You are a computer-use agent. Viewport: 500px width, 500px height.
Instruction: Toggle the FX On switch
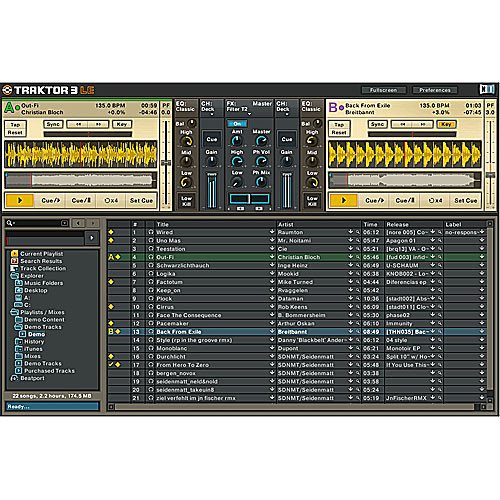[x=237, y=124]
